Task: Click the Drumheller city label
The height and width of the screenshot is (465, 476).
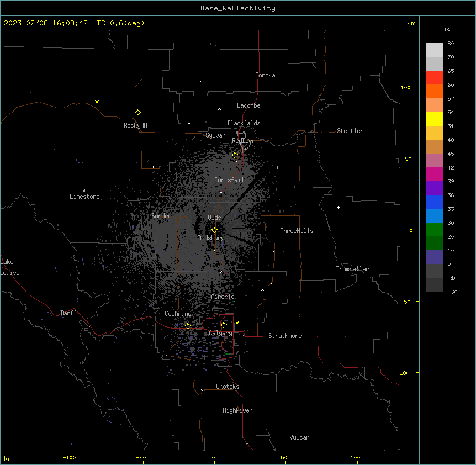Action: (x=352, y=269)
